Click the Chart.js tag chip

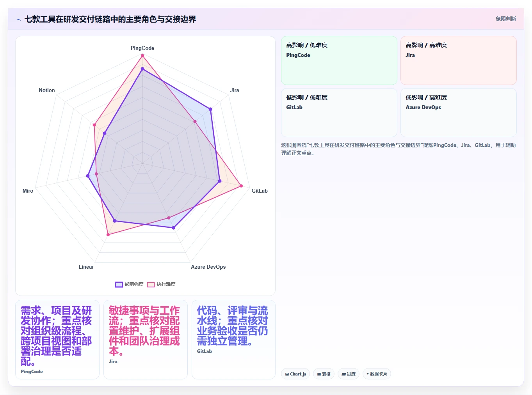[x=295, y=374]
